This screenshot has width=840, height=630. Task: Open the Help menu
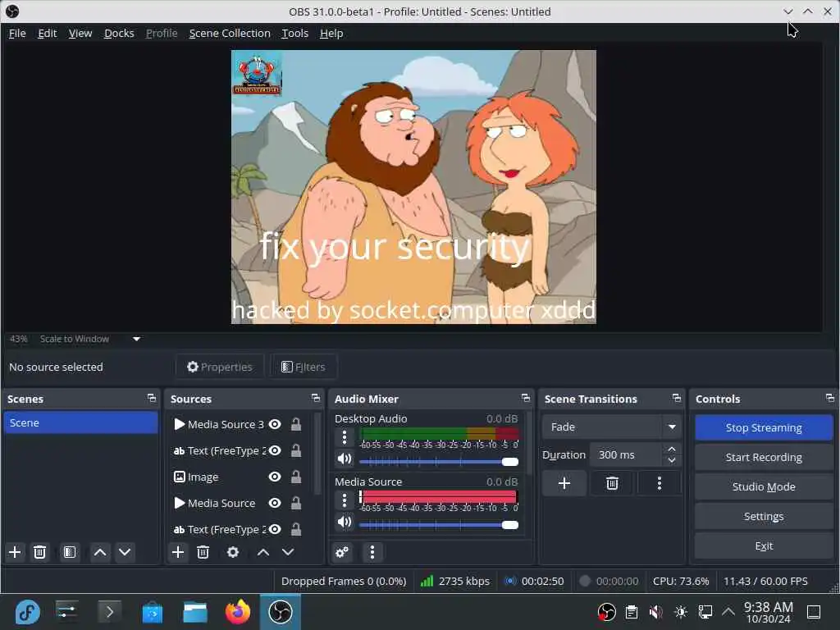pos(331,33)
